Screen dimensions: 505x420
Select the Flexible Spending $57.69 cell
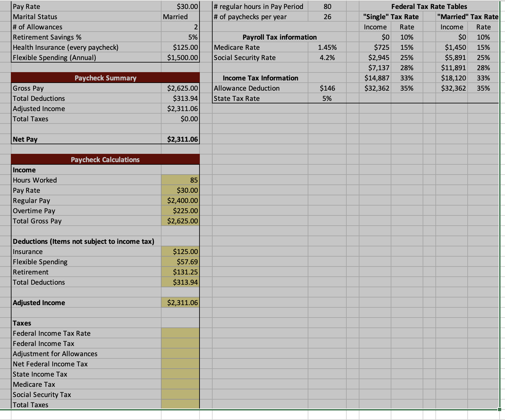point(180,262)
